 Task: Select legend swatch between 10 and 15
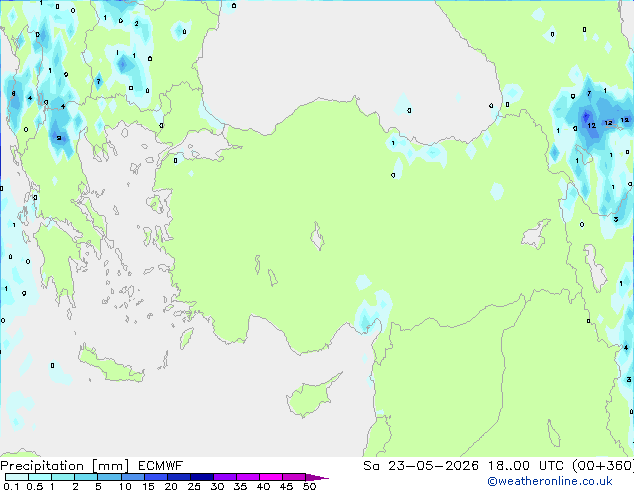click(132, 477)
